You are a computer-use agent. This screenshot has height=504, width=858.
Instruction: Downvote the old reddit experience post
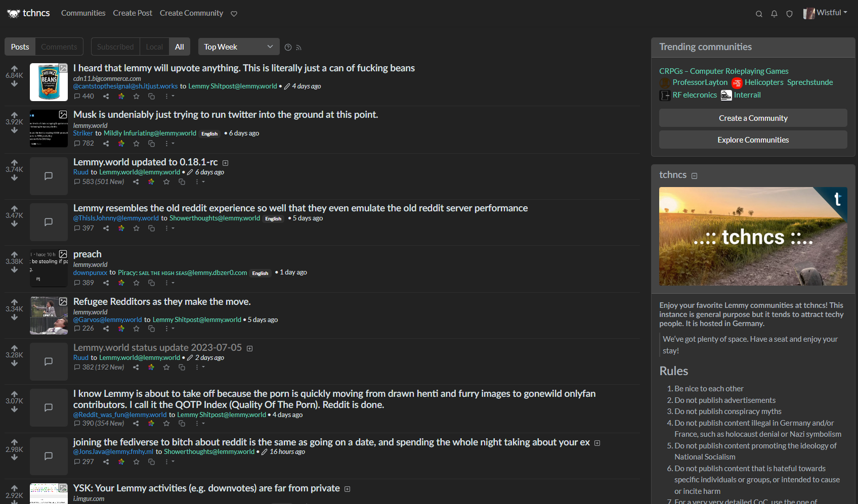coord(14,223)
